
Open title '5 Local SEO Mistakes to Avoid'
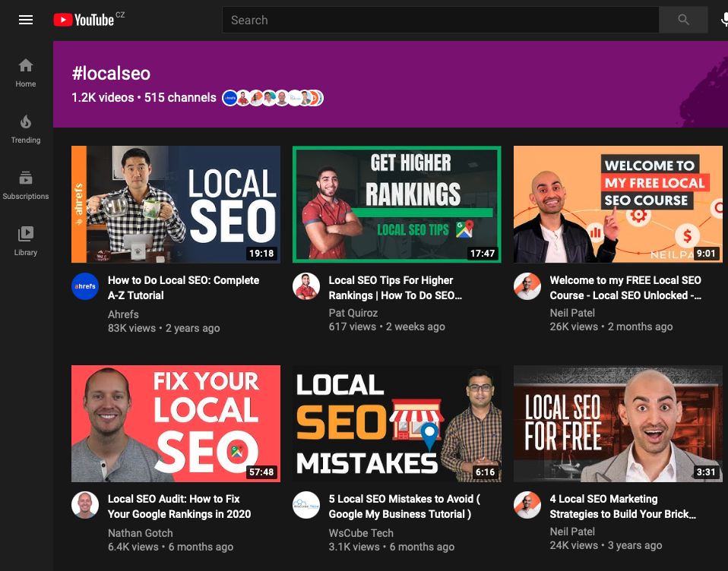pos(404,506)
